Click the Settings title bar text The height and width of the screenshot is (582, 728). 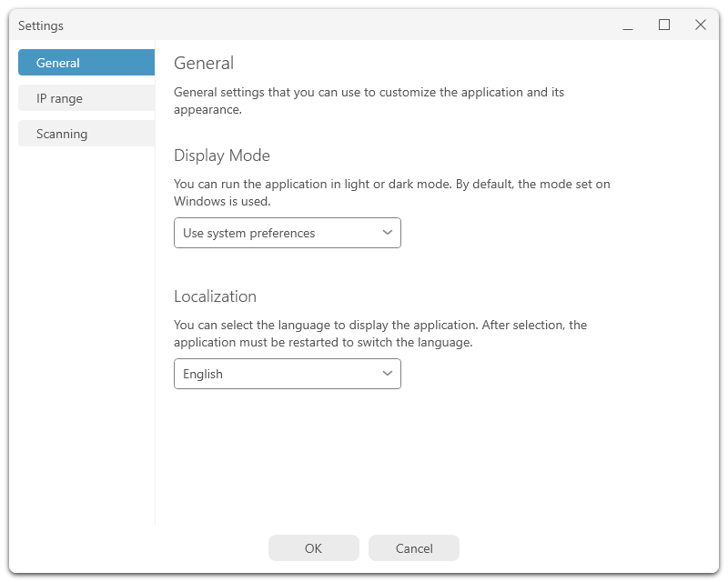tap(41, 25)
